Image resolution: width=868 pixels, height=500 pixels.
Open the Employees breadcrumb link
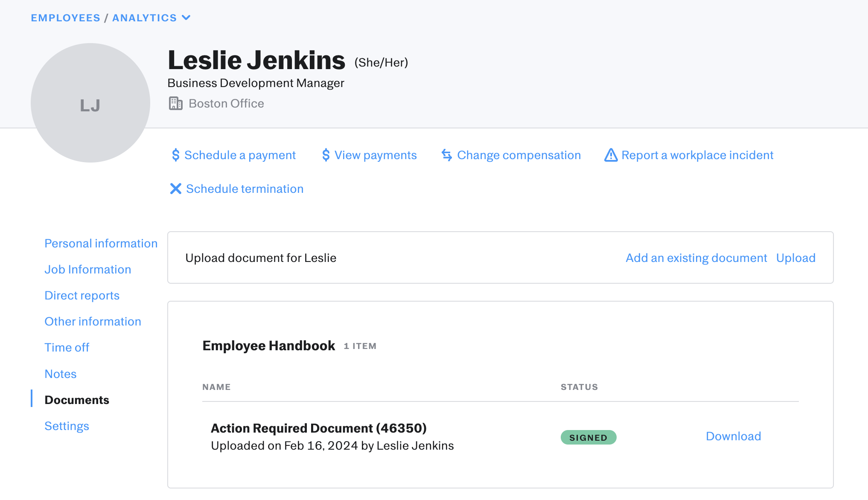pos(65,18)
